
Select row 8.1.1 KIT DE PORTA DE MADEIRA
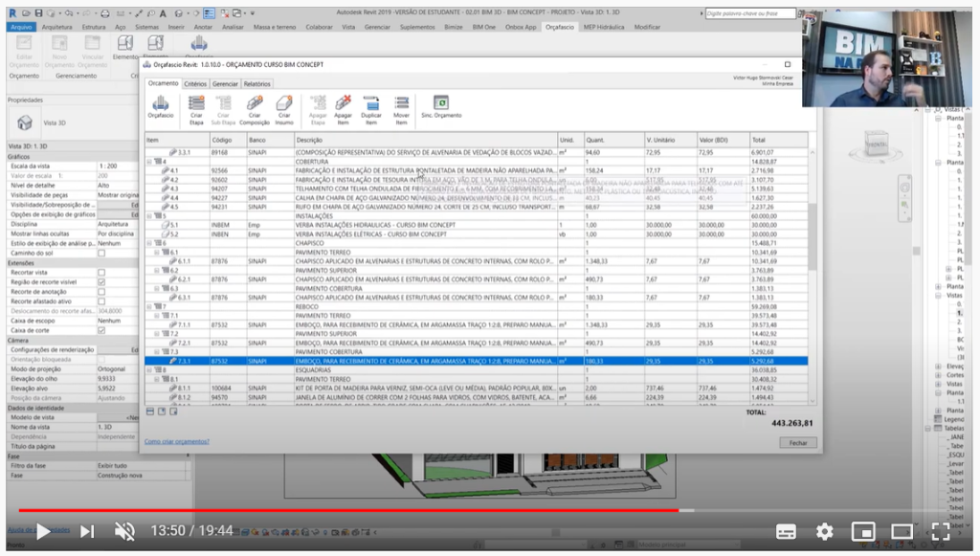point(477,388)
